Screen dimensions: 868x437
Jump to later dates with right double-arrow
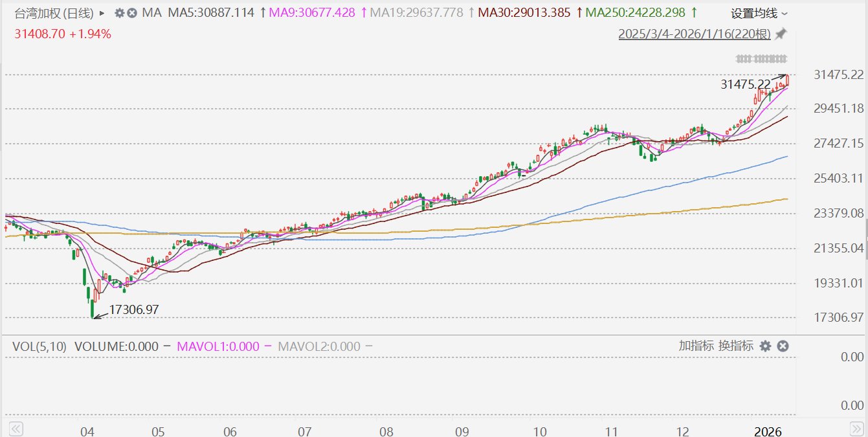pos(856,429)
